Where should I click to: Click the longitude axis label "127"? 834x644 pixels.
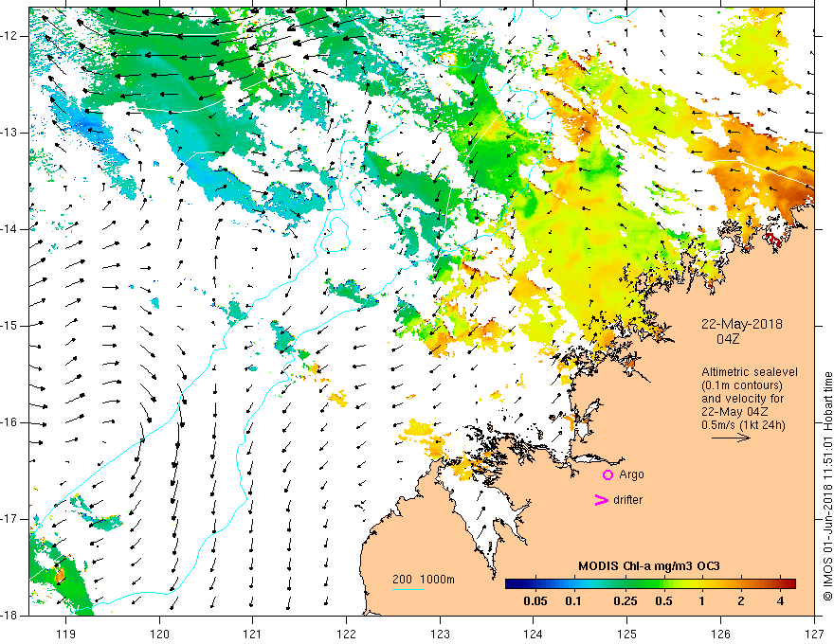pyautogui.click(x=814, y=634)
